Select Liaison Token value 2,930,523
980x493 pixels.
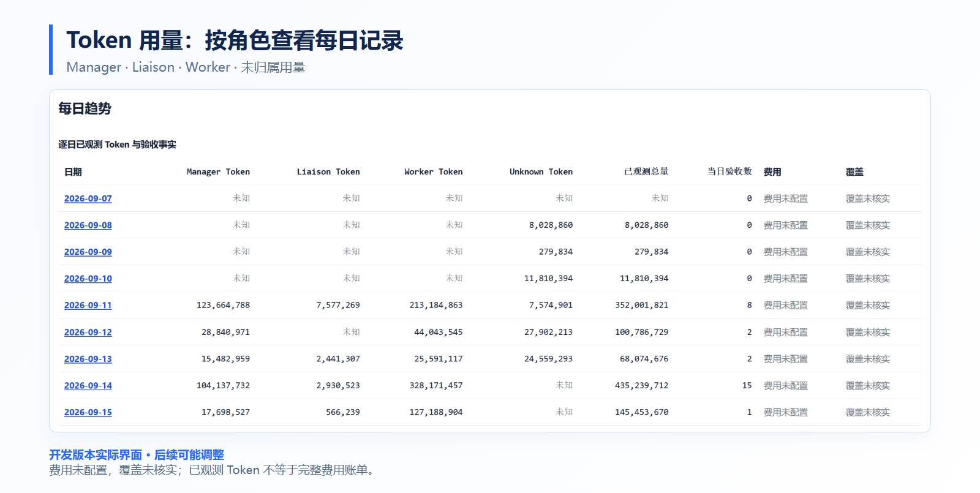pyautogui.click(x=338, y=385)
